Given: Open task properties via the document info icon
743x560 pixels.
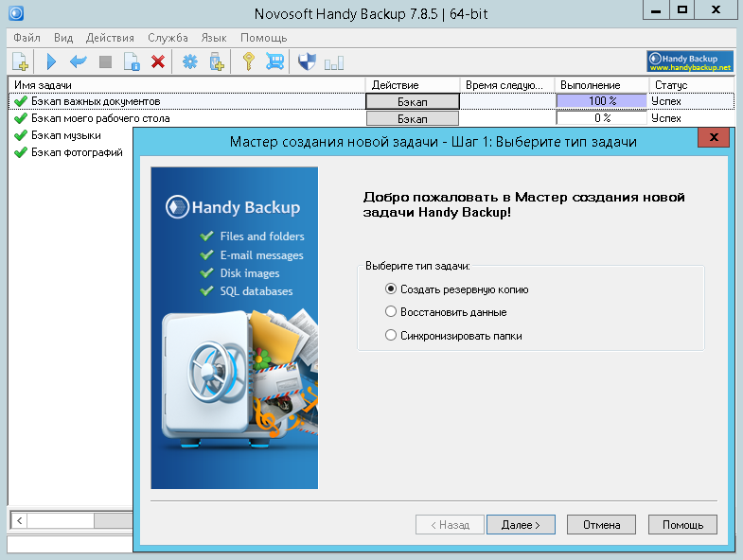Looking at the screenshot, I should tap(132, 61).
